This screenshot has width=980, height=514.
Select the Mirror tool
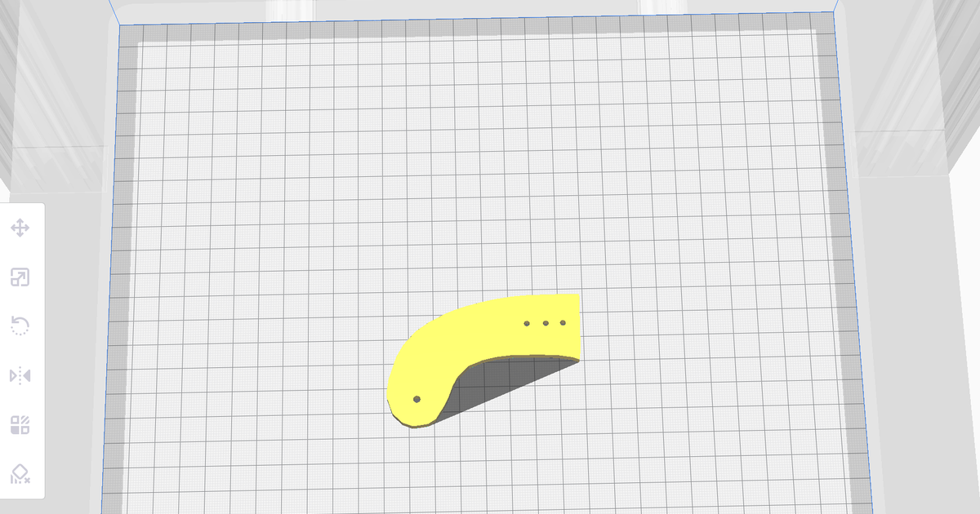[20, 375]
